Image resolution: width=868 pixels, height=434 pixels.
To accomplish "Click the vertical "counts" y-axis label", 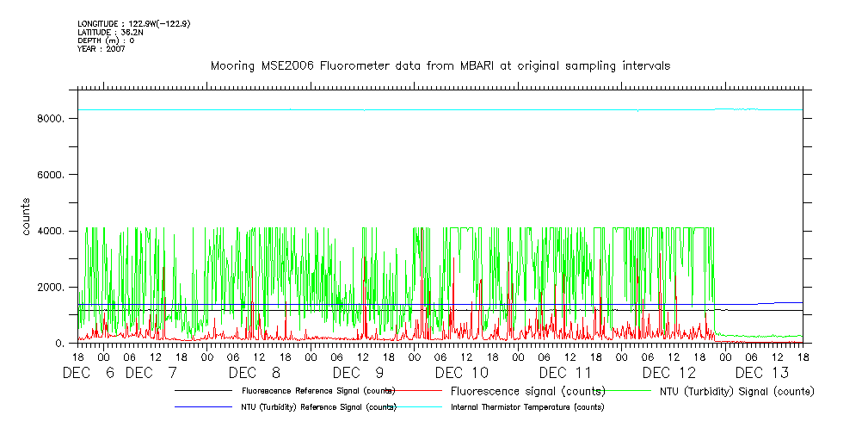I will [x=28, y=216].
